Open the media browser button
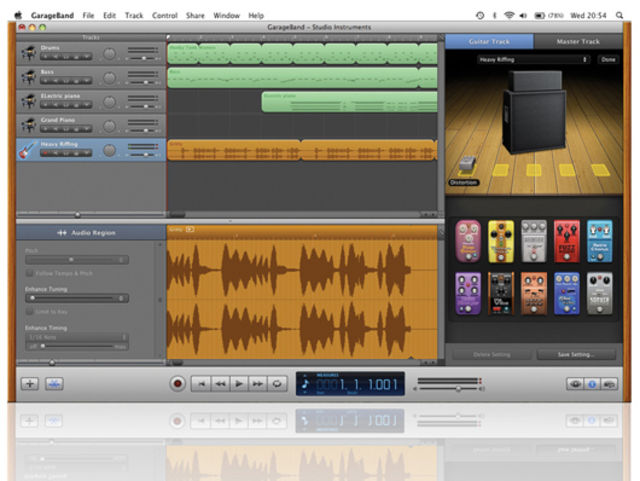640x481 pixels. [x=609, y=384]
